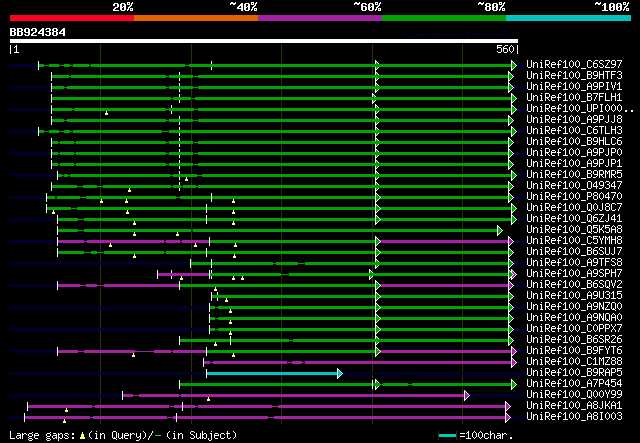The height and width of the screenshot is (443, 640).
Task: Click the UniRef100_C6TLH3 hit label
Action: click(x=574, y=131)
